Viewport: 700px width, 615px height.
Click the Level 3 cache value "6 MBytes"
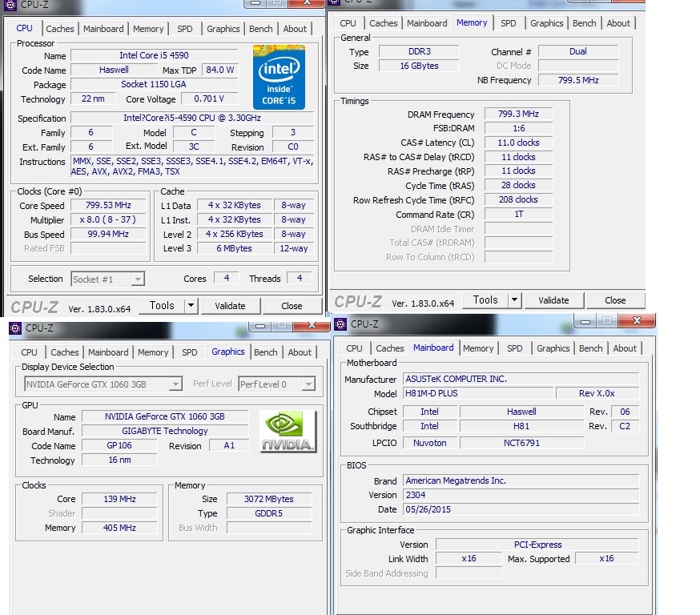coord(235,248)
